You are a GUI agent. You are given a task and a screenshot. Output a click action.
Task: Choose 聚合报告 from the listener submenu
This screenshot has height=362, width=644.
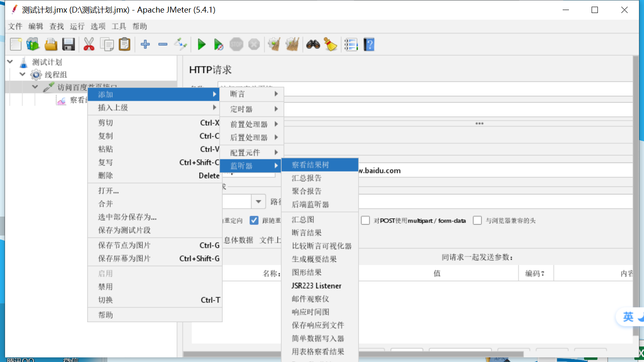point(320,191)
